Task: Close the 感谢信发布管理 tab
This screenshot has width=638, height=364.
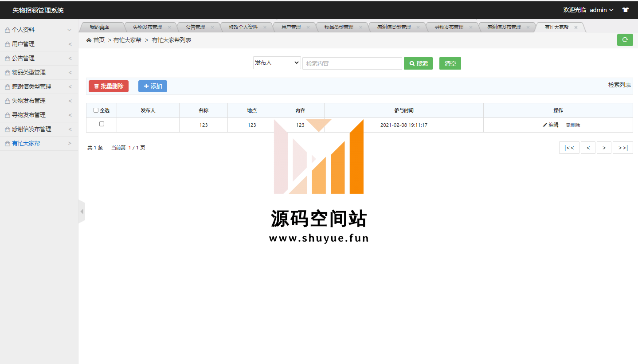Action: [528, 27]
